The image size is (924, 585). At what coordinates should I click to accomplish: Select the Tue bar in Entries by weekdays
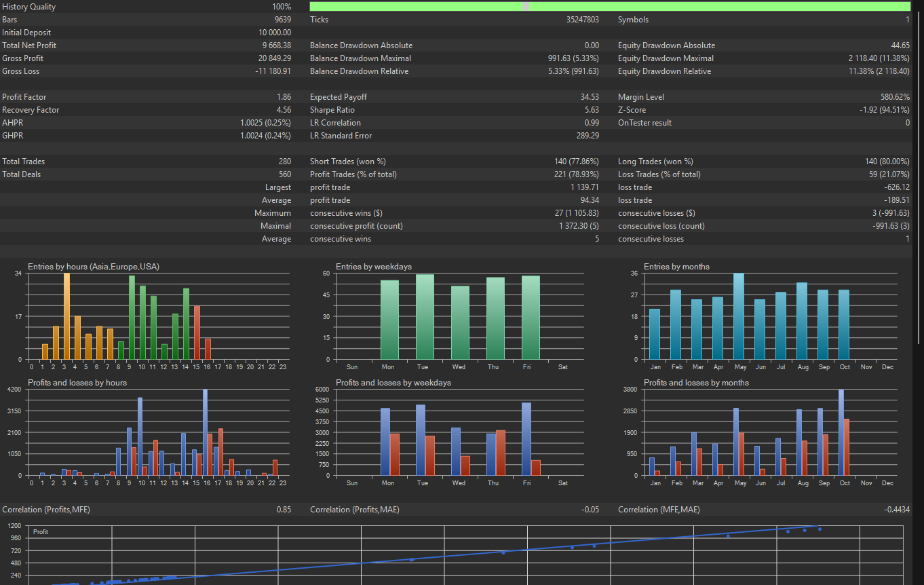425,316
